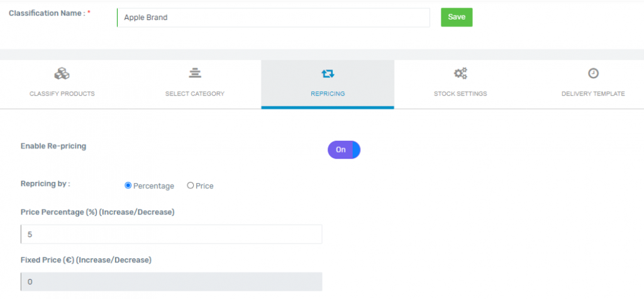644x299 pixels.
Task: Click the Repricing arrows icon
Action: [x=328, y=74]
